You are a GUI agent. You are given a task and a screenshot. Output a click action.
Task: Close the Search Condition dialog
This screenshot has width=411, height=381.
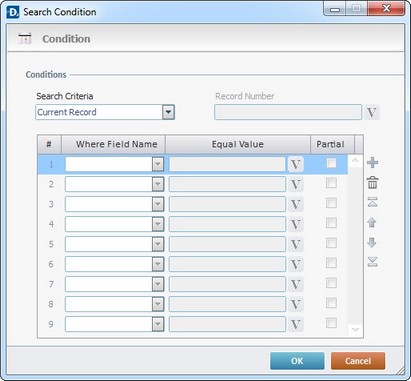[x=386, y=9]
